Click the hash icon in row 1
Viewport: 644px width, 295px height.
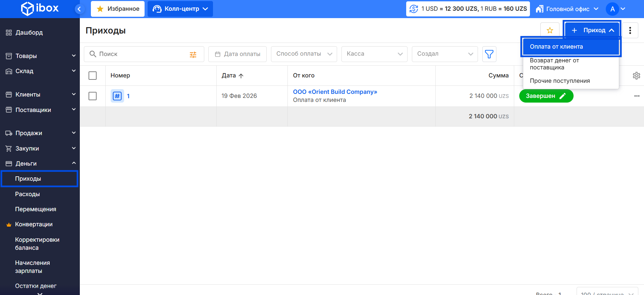(x=117, y=96)
